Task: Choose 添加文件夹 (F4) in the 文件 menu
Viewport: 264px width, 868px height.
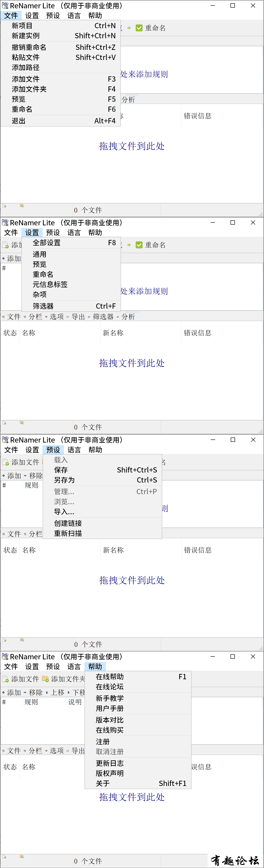Action: coord(61,89)
